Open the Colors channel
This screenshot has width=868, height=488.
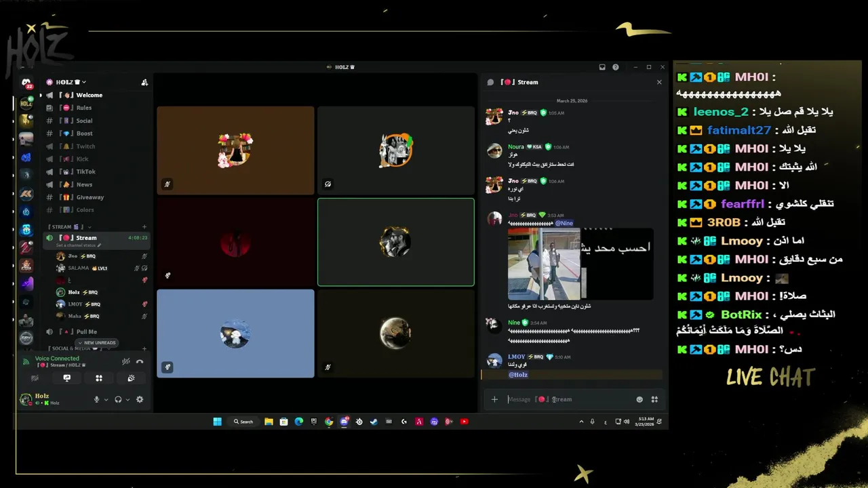coord(96,210)
